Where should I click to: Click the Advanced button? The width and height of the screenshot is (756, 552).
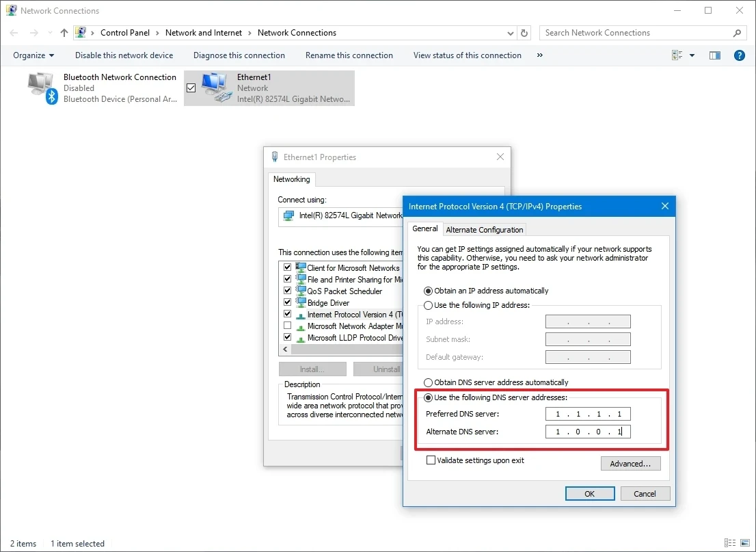630,463
